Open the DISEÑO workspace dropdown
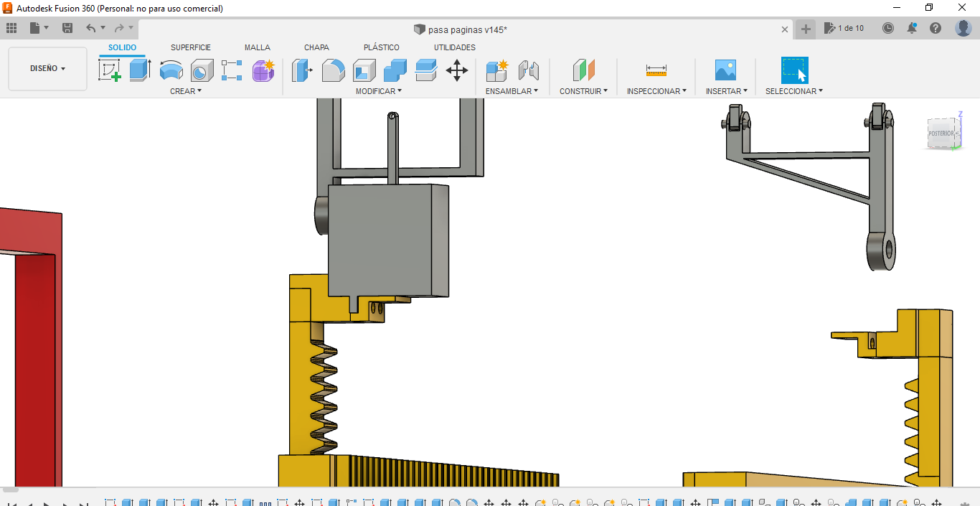 [x=47, y=69]
